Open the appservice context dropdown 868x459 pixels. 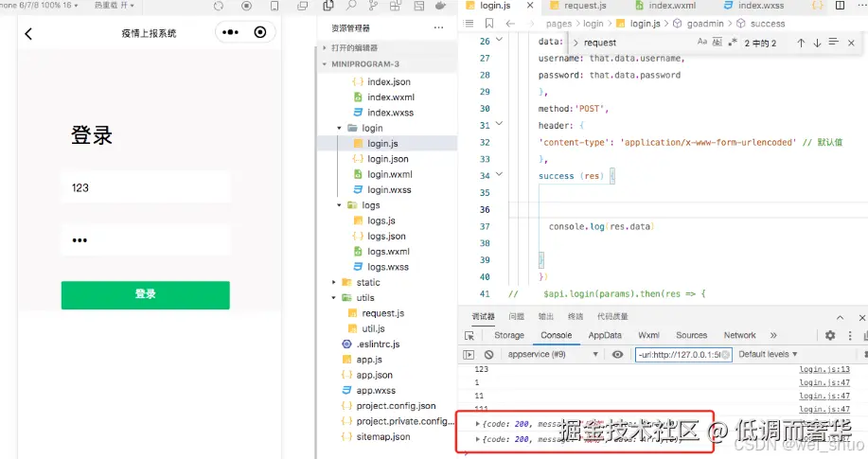point(553,354)
